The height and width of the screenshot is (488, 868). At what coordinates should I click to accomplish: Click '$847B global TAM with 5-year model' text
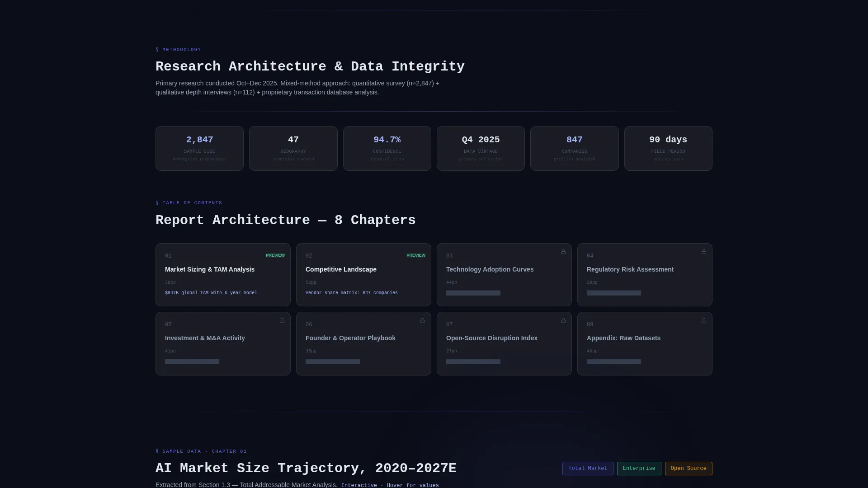tap(211, 293)
